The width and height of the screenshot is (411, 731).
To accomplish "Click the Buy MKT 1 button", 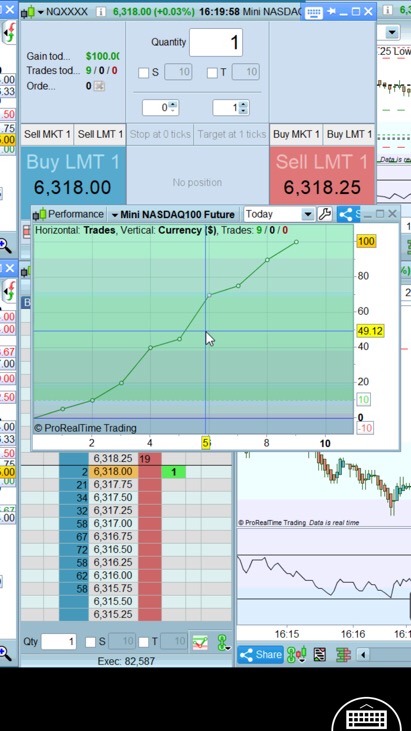I will [296, 134].
